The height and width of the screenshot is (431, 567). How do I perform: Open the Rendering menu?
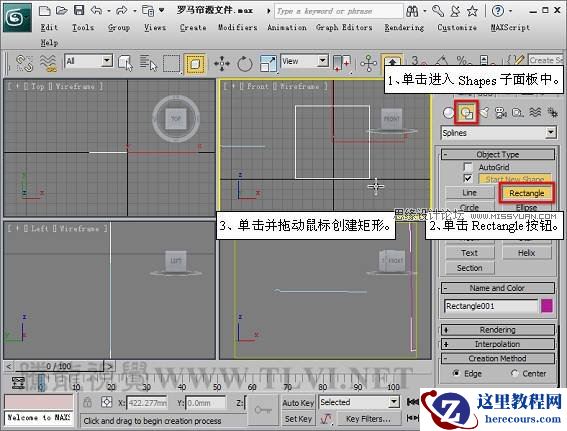tap(404, 27)
